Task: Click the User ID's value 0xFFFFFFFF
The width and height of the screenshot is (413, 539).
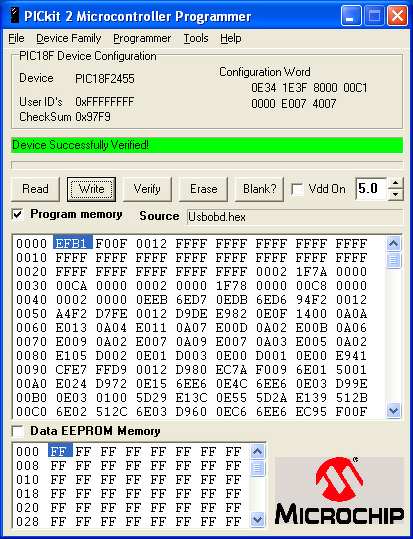Action: [105, 102]
